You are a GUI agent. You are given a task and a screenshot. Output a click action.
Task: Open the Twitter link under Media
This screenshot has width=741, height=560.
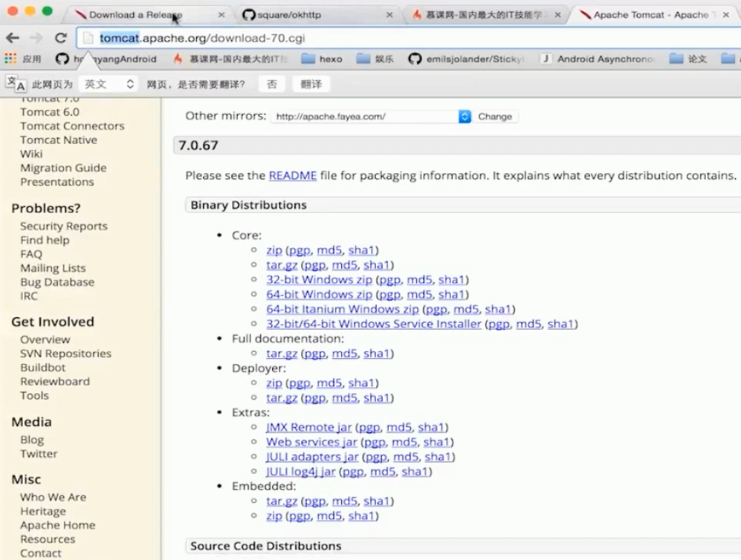pyautogui.click(x=38, y=453)
